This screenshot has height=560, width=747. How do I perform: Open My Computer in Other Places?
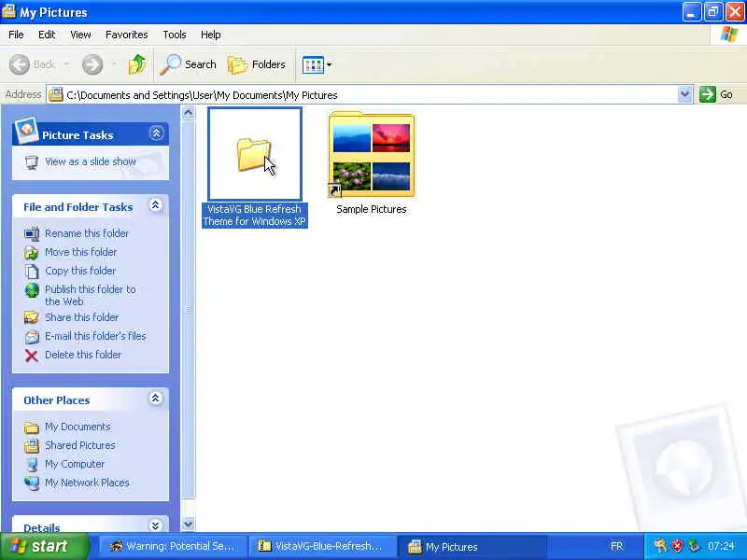[x=75, y=464]
